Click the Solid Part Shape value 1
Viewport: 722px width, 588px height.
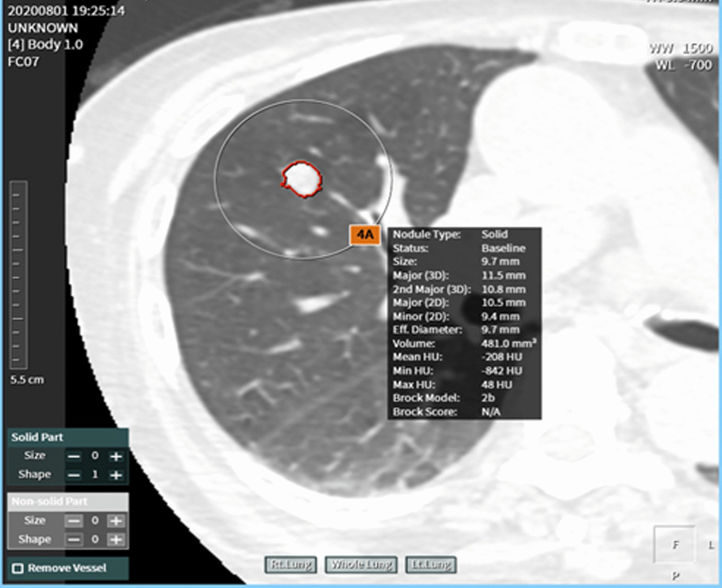(95, 475)
